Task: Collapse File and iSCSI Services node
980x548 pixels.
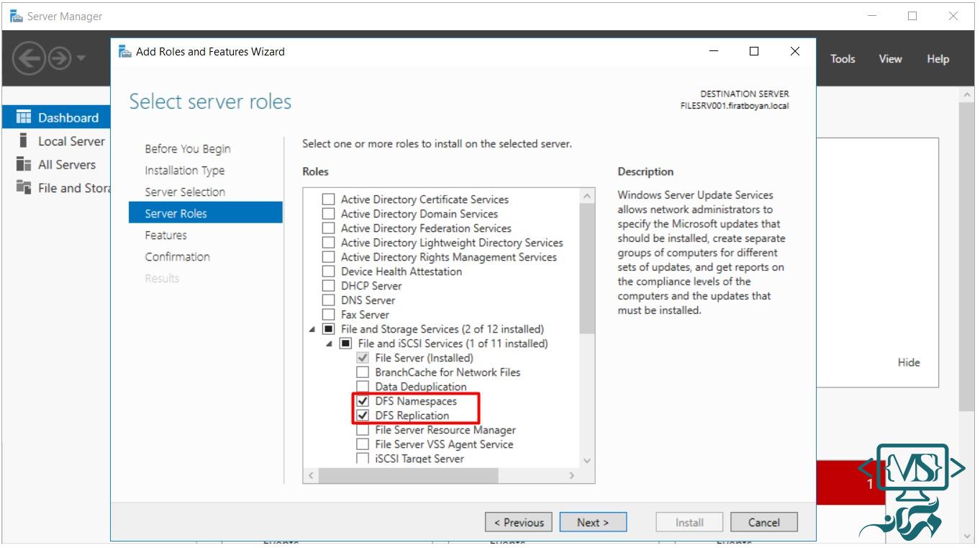Action: tap(330, 344)
